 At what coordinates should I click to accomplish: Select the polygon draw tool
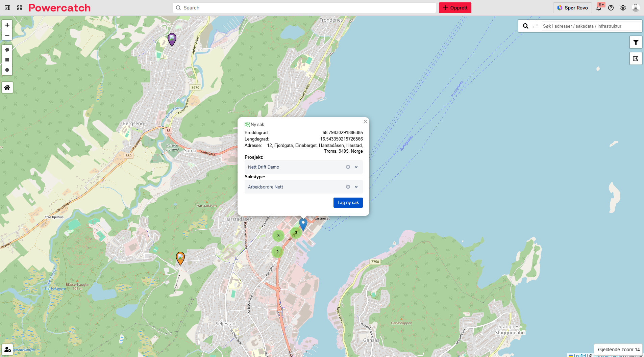point(7,50)
